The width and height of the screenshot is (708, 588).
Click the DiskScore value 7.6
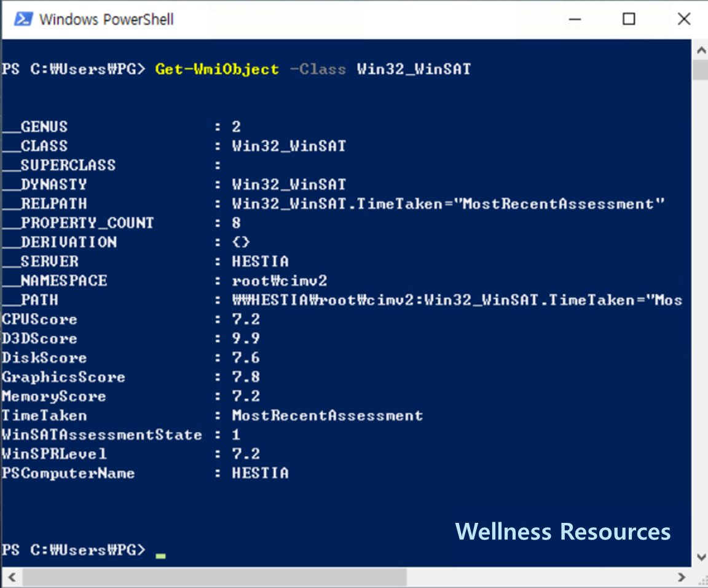tap(246, 358)
